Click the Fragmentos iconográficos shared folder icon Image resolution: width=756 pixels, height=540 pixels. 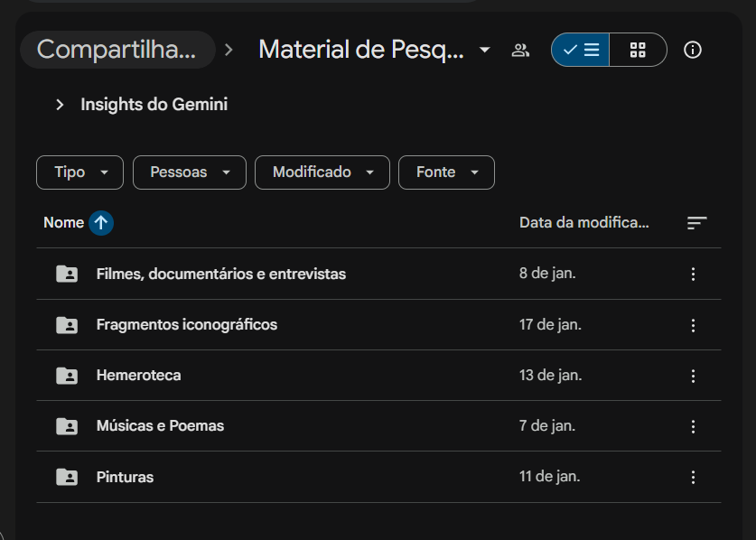[x=67, y=325]
